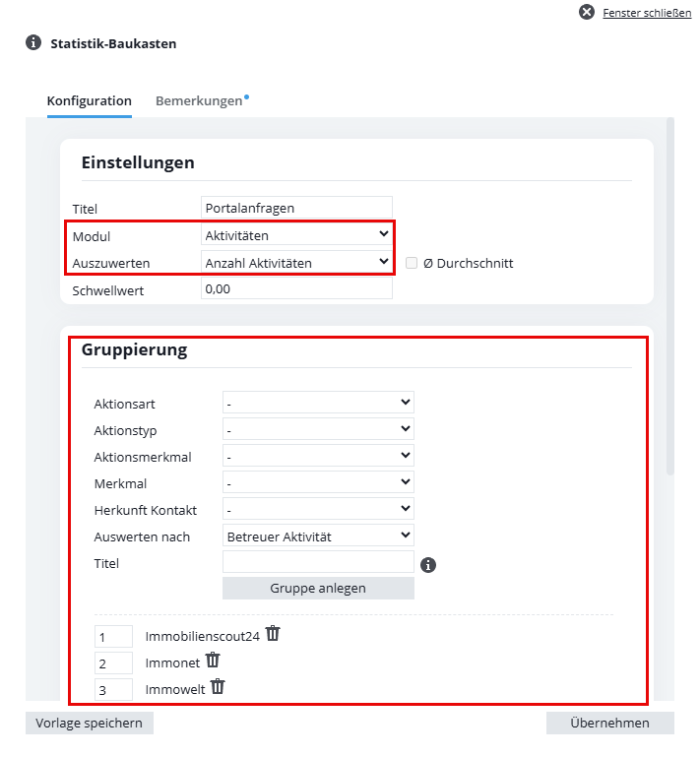The height and width of the screenshot is (757, 700).
Task: Click info icon next to Titel field
Action: click(427, 565)
